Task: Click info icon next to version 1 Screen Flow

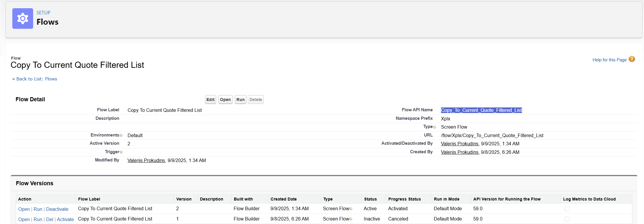Action: [x=351, y=219]
